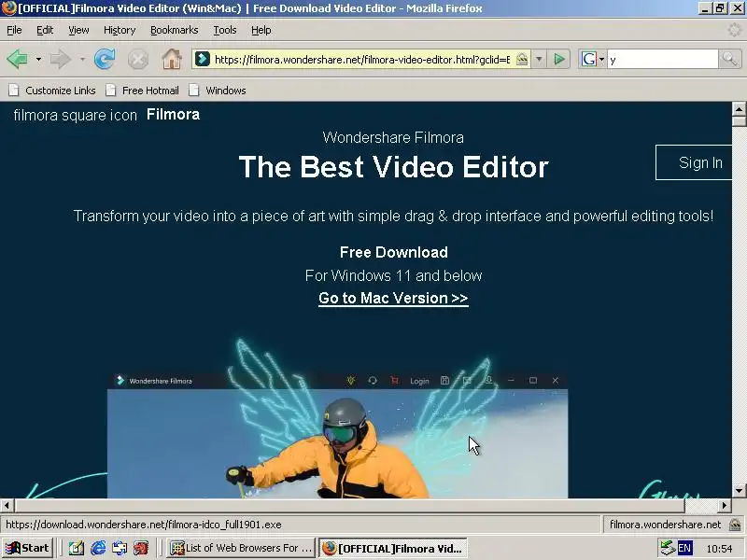Click 'Wondershare Filmora' heading text
This screenshot has height=560, width=747.
(393, 137)
